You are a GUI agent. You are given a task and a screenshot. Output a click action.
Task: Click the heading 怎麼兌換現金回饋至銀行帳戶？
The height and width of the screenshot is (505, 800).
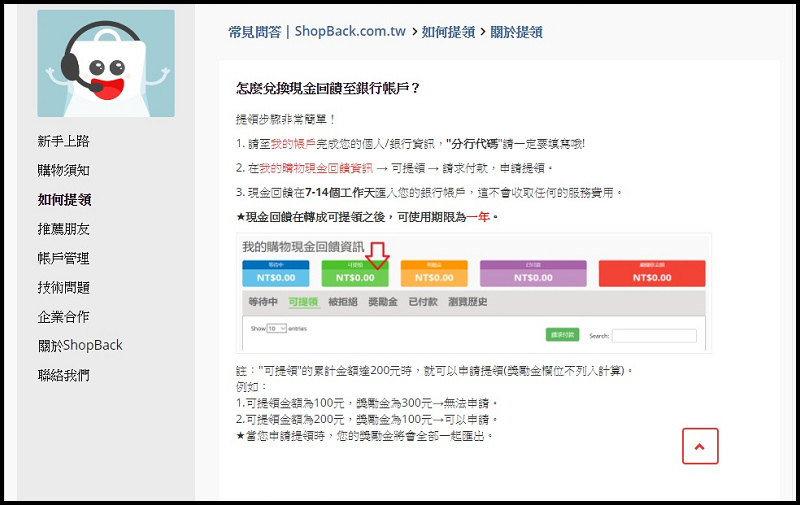click(328, 88)
